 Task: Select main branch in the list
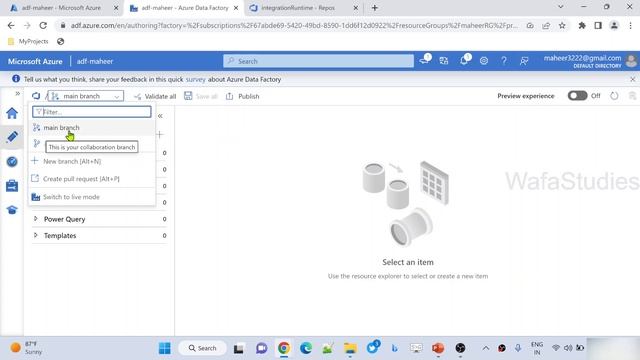point(92,127)
